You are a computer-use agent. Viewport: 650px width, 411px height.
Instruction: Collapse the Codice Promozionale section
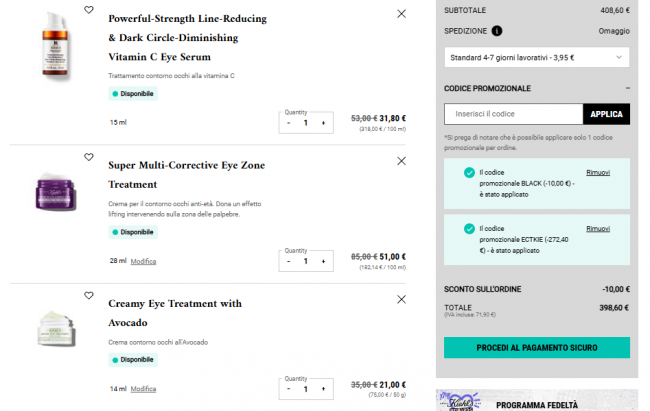627,88
